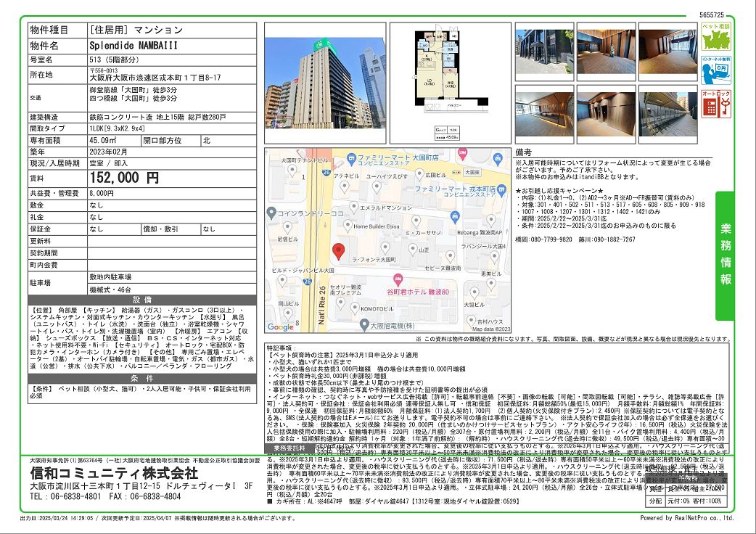Click the 専有面積 value 45.09㎡
This screenshot has height=534, width=756.
103,141
